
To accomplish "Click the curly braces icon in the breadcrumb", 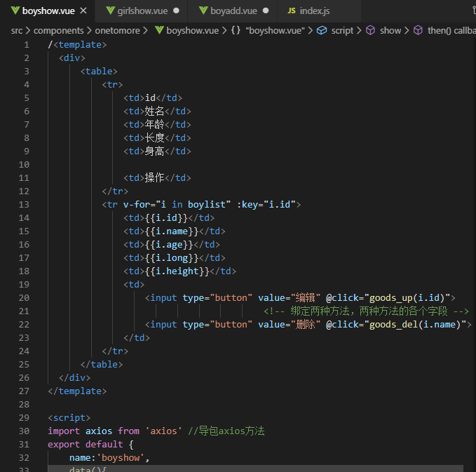I will 236,30.
